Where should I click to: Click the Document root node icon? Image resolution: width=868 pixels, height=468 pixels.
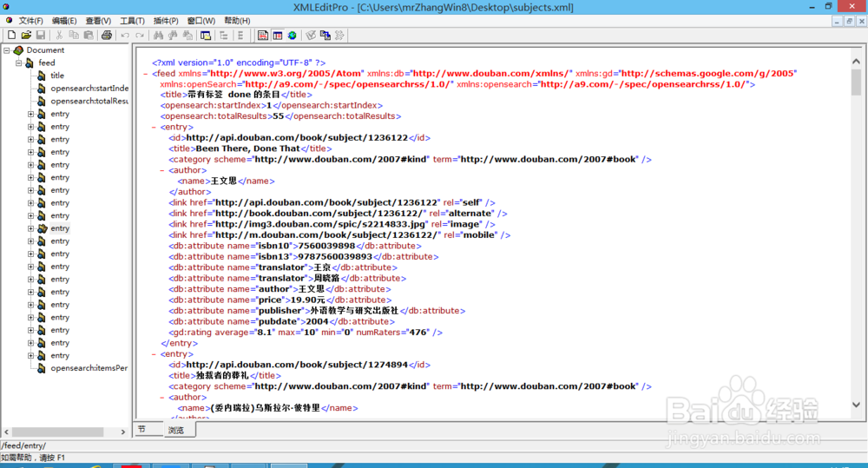18,49
